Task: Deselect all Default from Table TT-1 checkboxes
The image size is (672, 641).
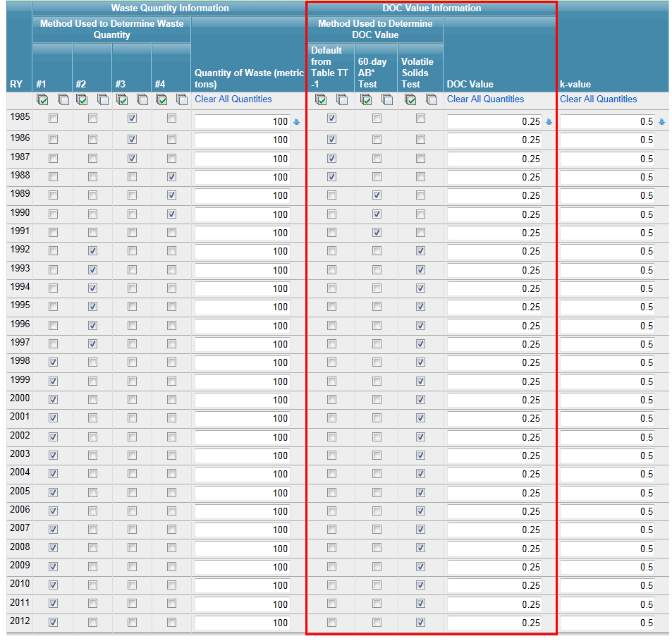Action: click(341, 100)
